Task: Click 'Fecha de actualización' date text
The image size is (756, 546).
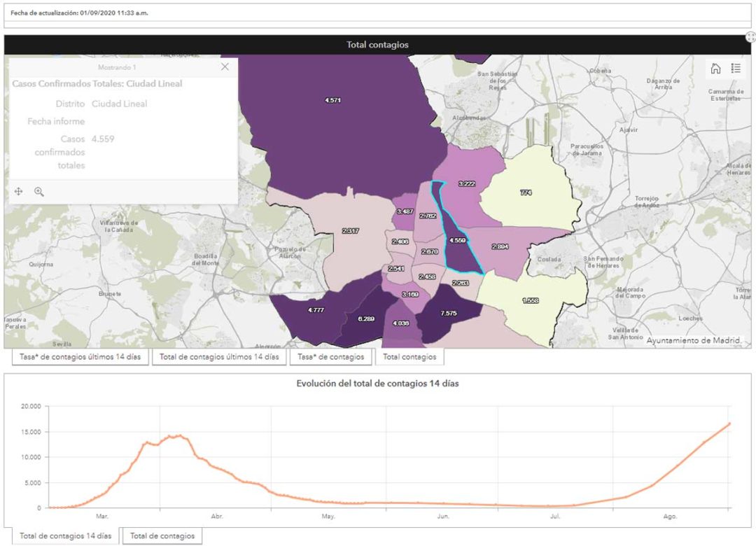Action: point(80,13)
